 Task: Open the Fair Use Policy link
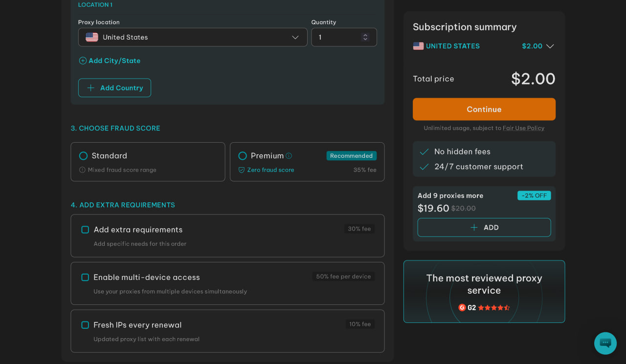coord(523,128)
